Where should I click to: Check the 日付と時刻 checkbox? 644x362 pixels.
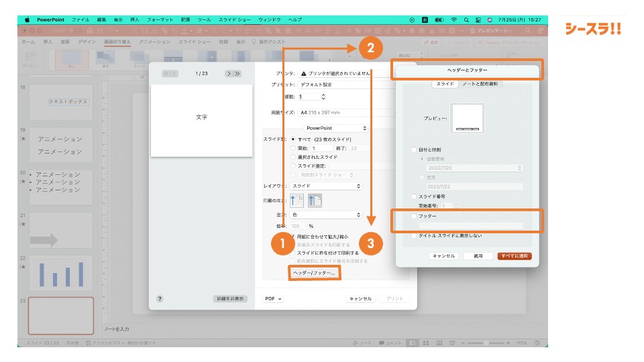pos(413,149)
